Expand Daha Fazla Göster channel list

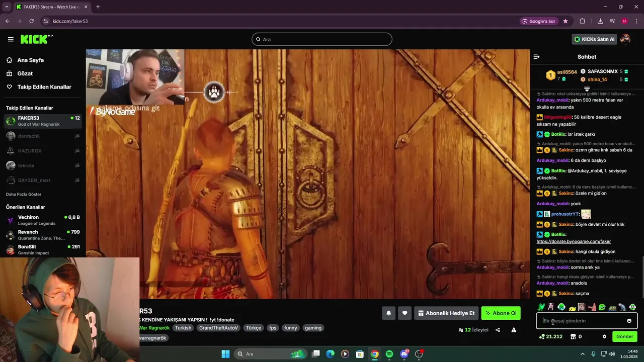click(24, 194)
